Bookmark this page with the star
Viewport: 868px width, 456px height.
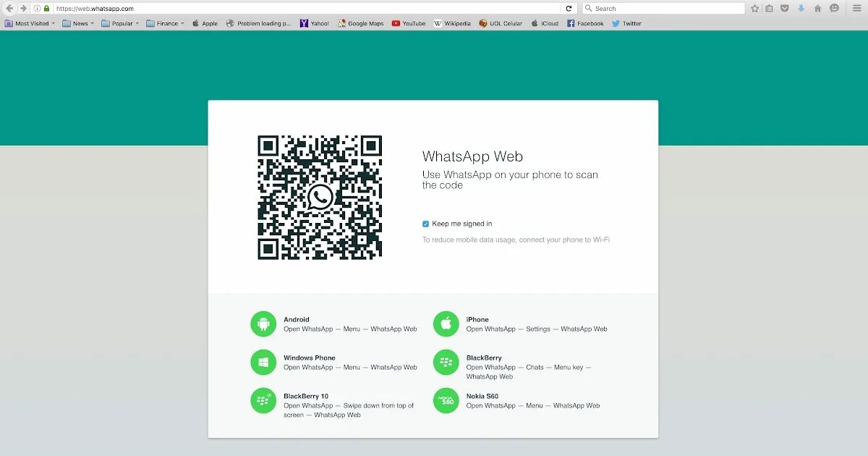coord(754,8)
